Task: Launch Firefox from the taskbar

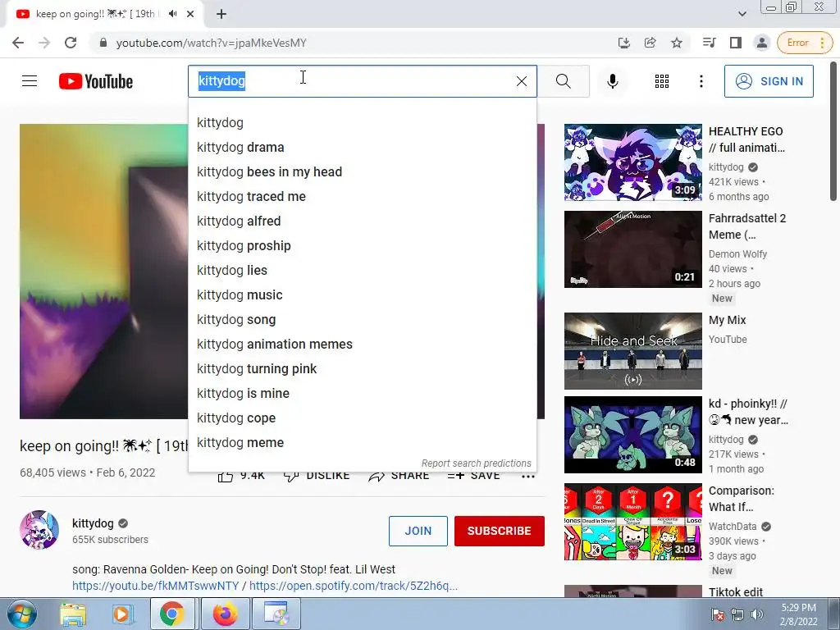Action: pyautogui.click(x=225, y=614)
